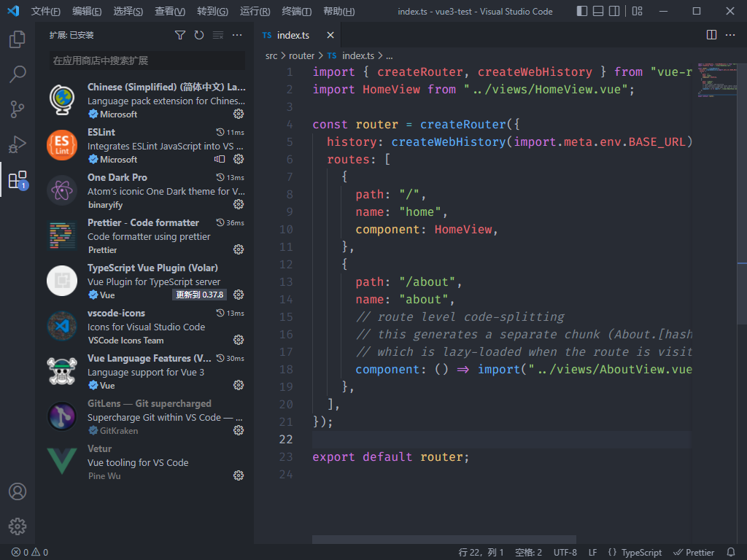Open manage gear for TypeScript Vue Plugin
747x560 pixels.
(x=239, y=295)
